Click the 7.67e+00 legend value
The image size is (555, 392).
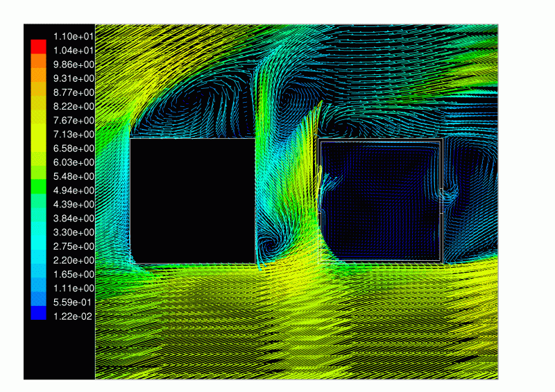74,121
